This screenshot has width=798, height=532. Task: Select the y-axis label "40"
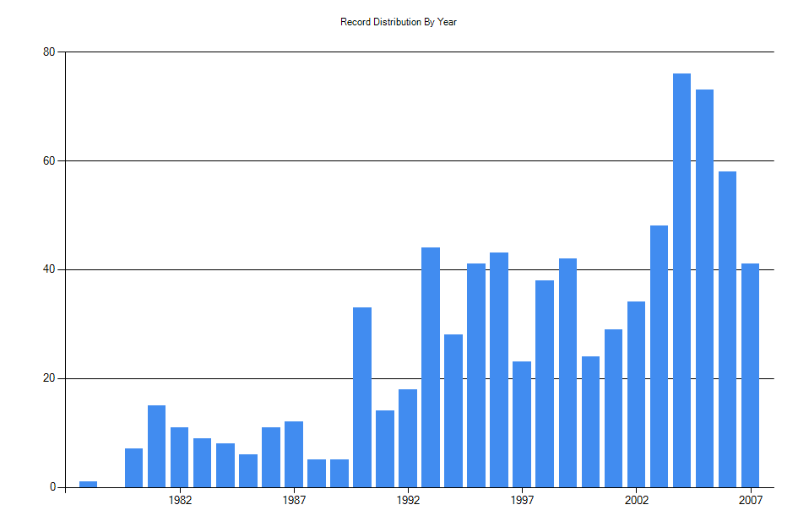point(49,269)
